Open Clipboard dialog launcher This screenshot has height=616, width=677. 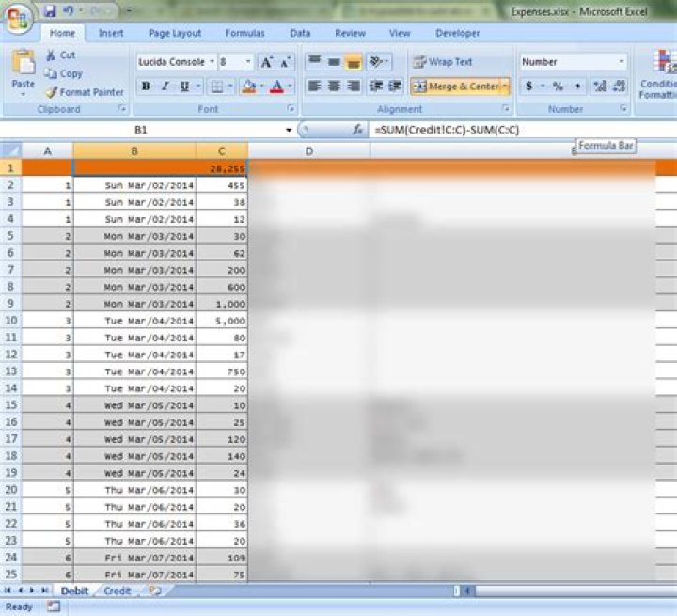click(x=122, y=109)
